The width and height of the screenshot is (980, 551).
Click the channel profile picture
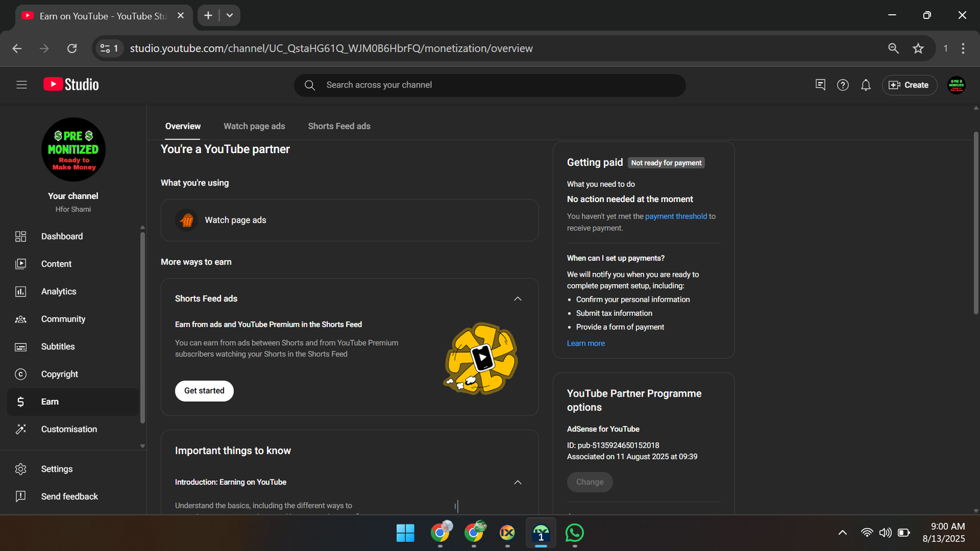[73, 149]
